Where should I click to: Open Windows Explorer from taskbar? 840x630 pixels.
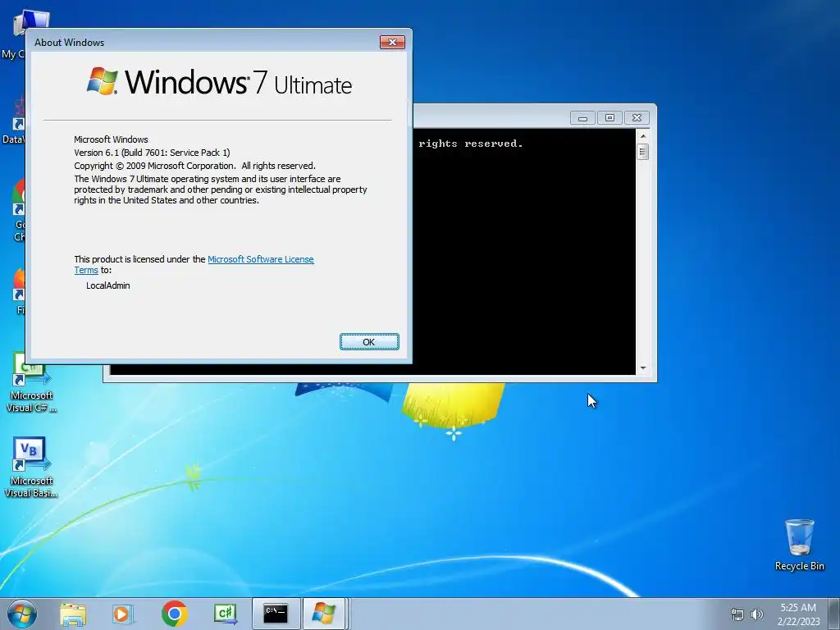[73, 614]
